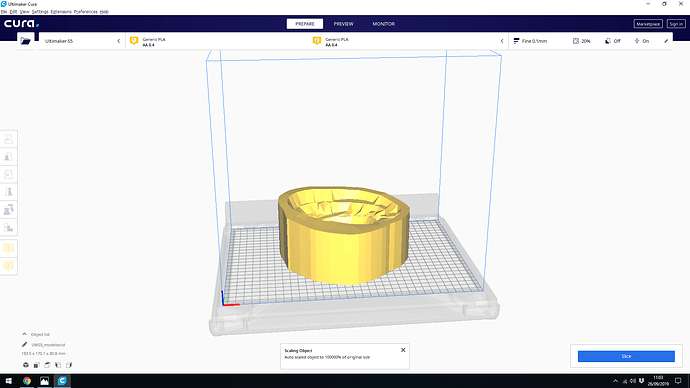Open the Settings menu
Screen dimensions: 690x388
(x=40, y=11)
